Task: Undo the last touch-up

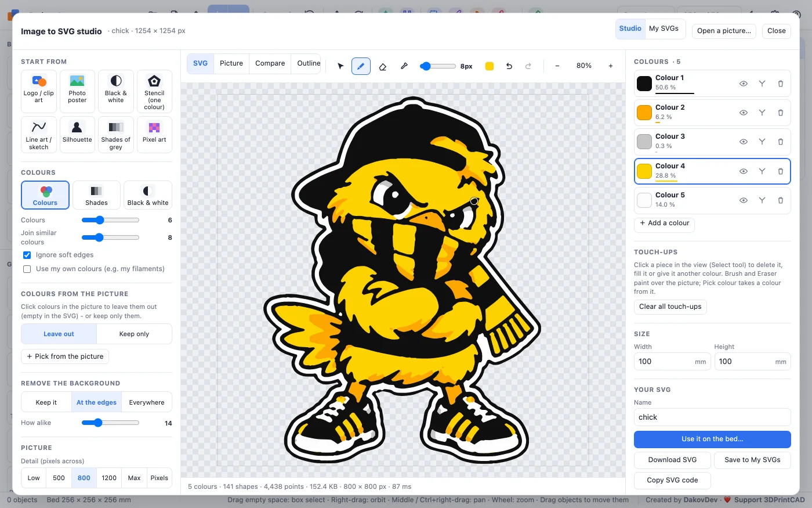Action: [509, 66]
